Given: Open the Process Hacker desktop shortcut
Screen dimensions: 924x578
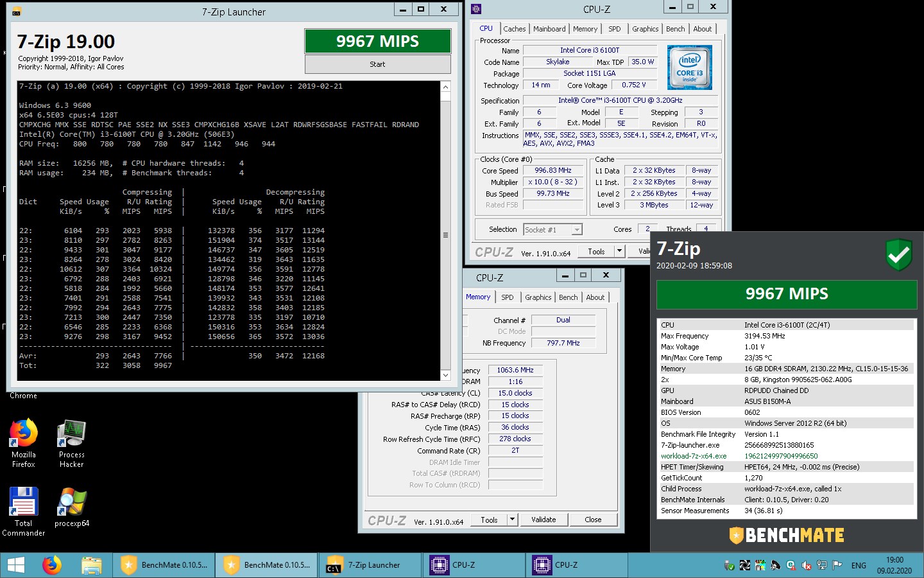Looking at the screenshot, I should click(71, 442).
